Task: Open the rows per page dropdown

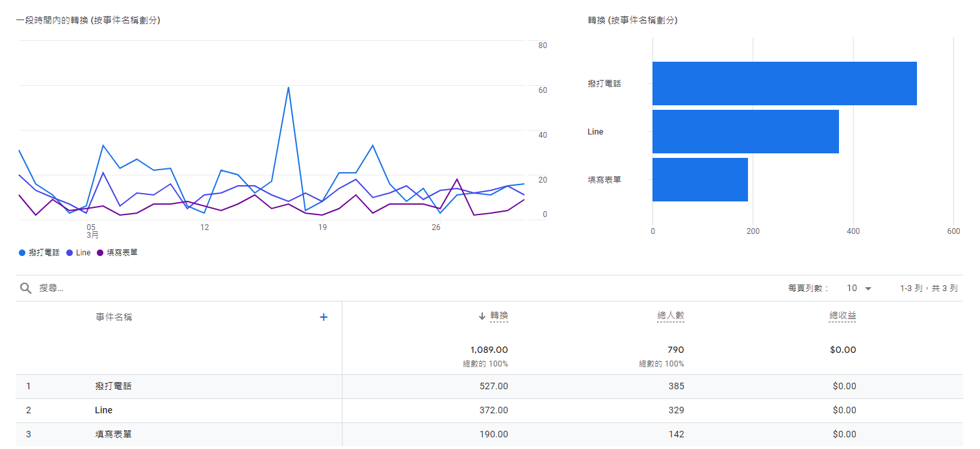Action: [x=859, y=289]
